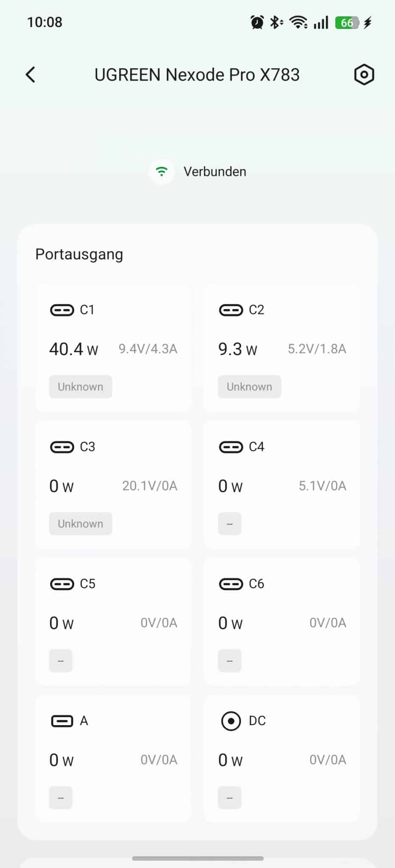Select the Unknown label under C3
This screenshot has width=395, height=868.
click(x=81, y=523)
